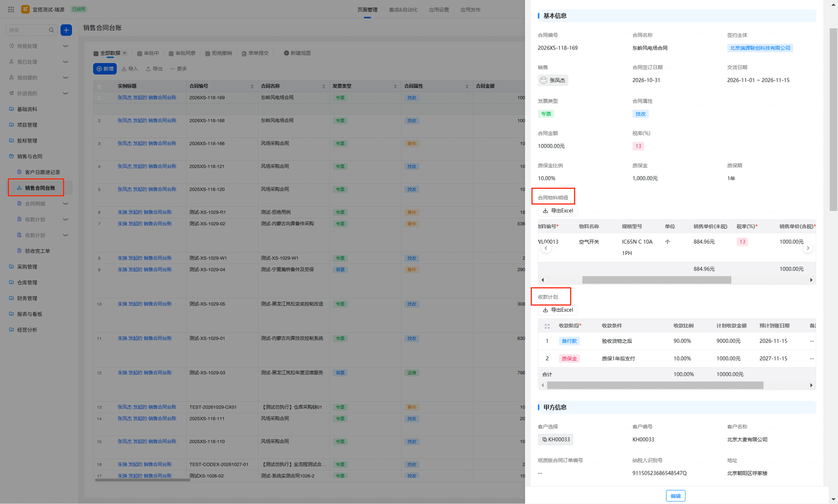Export 收款计划 table to Excel
838x504 pixels.
point(558,310)
